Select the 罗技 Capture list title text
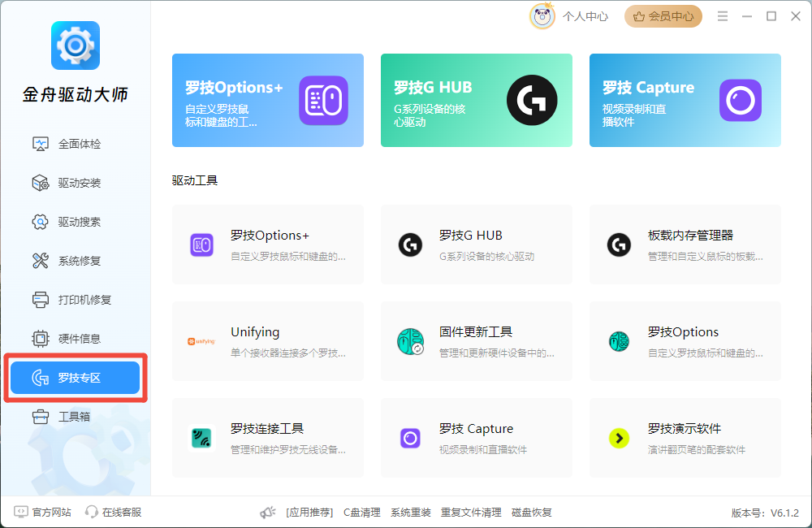 (x=476, y=429)
